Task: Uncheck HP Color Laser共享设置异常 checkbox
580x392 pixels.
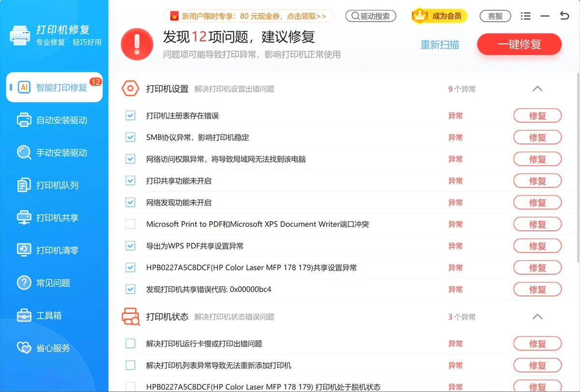Action: pyautogui.click(x=130, y=267)
